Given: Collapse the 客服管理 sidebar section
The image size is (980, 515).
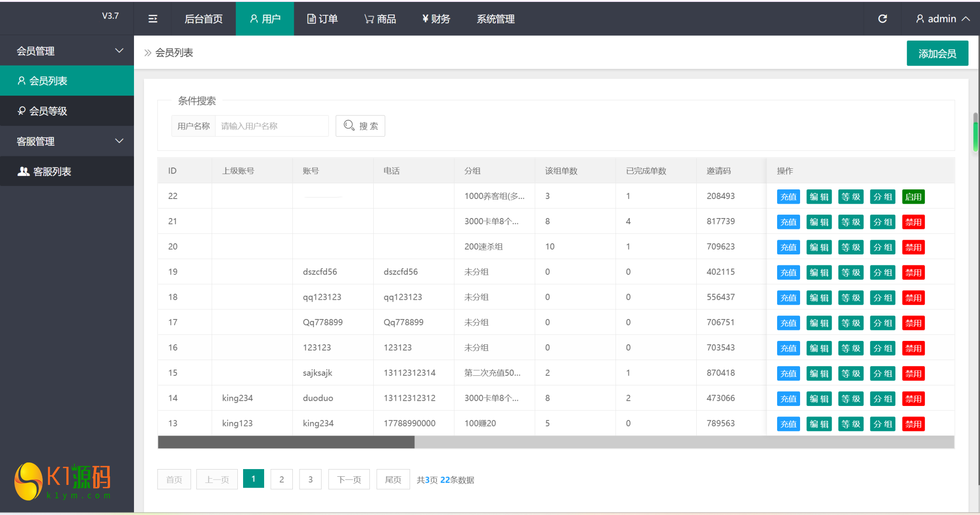Looking at the screenshot, I should 119,141.
